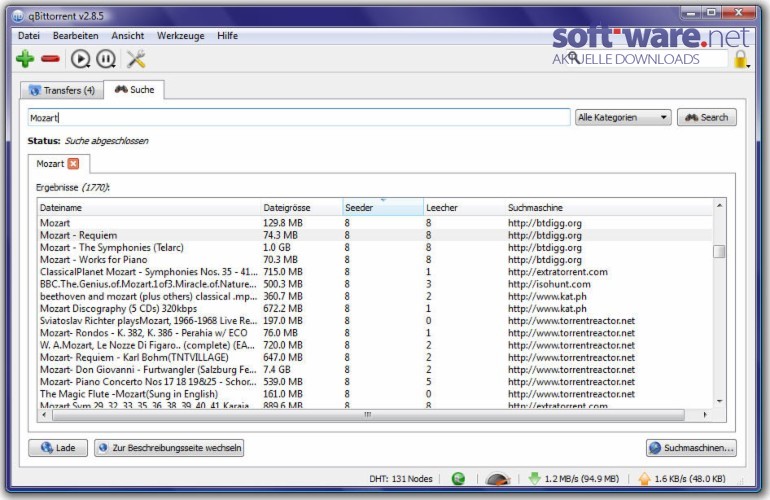
Task: Select beethoven and mozart (plus others) row
Action: point(375,297)
